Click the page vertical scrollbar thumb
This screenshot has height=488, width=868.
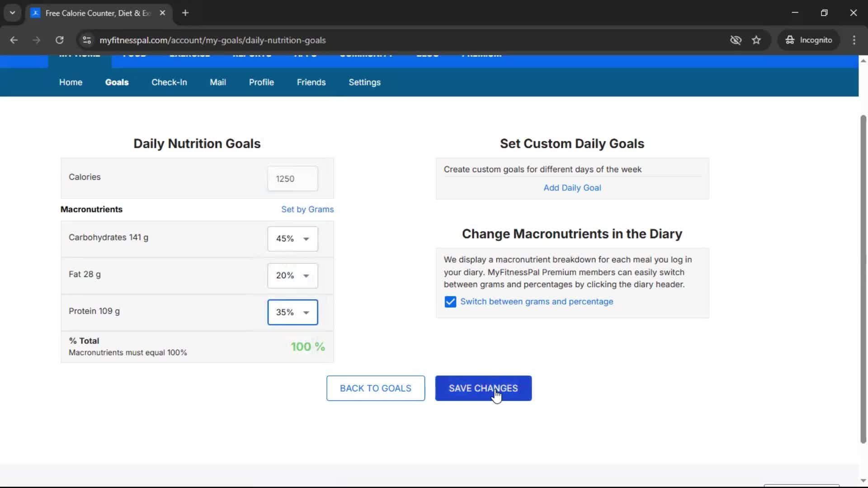pyautogui.click(x=863, y=279)
